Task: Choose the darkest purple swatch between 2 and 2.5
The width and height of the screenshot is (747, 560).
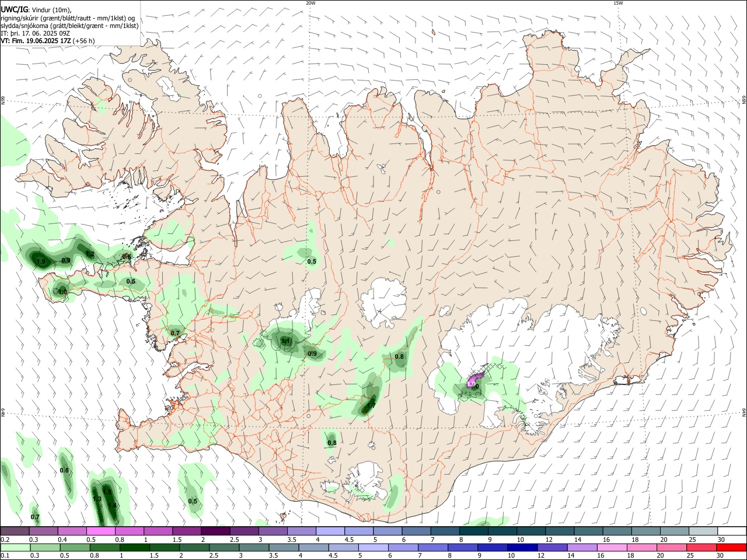Action: [215, 531]
